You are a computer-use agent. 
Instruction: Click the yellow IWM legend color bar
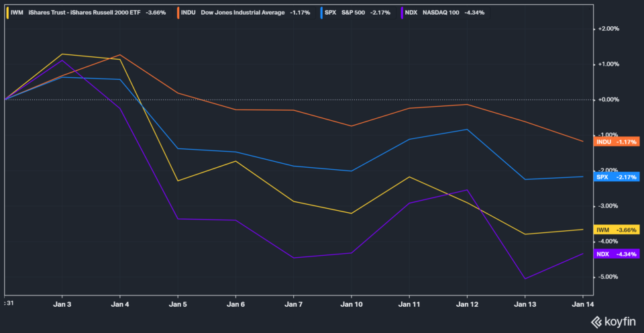[x=8, y=12]
